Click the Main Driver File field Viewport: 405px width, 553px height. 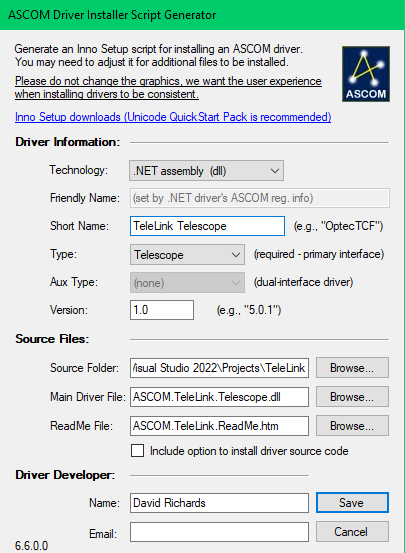(219, 397)
